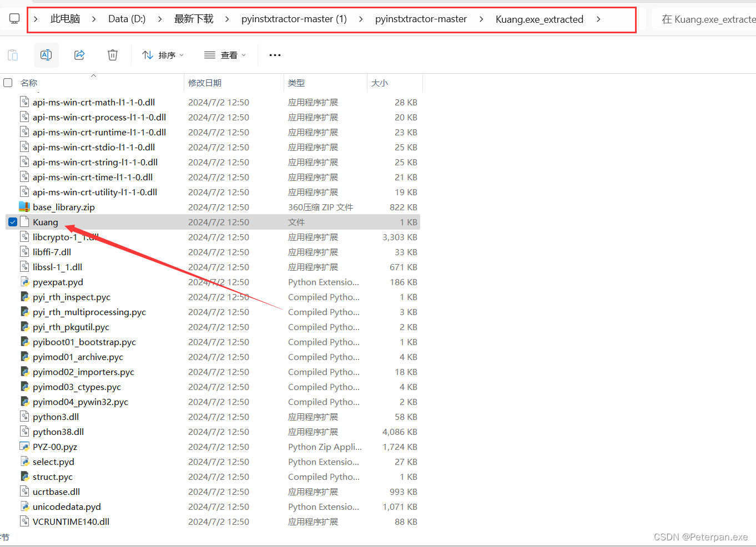This screenshot has width=756, height=547.
Task: Sort by the 名称 column header
Action: tap(29, 83)
